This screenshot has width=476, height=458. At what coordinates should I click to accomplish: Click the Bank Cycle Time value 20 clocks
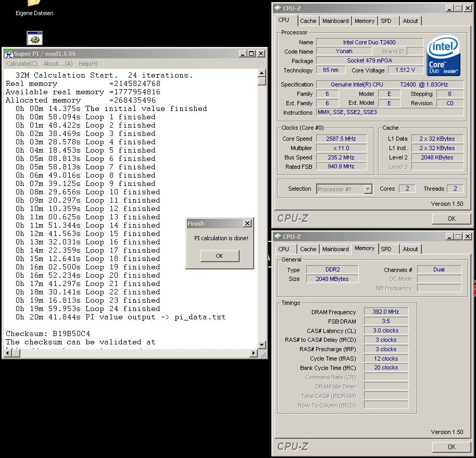pos(386,367)
